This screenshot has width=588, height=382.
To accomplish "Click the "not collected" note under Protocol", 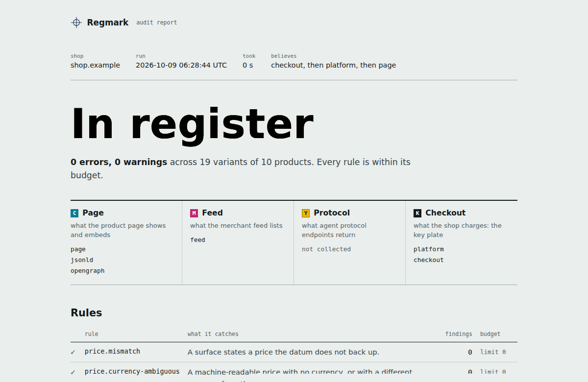I will point(326,249).
